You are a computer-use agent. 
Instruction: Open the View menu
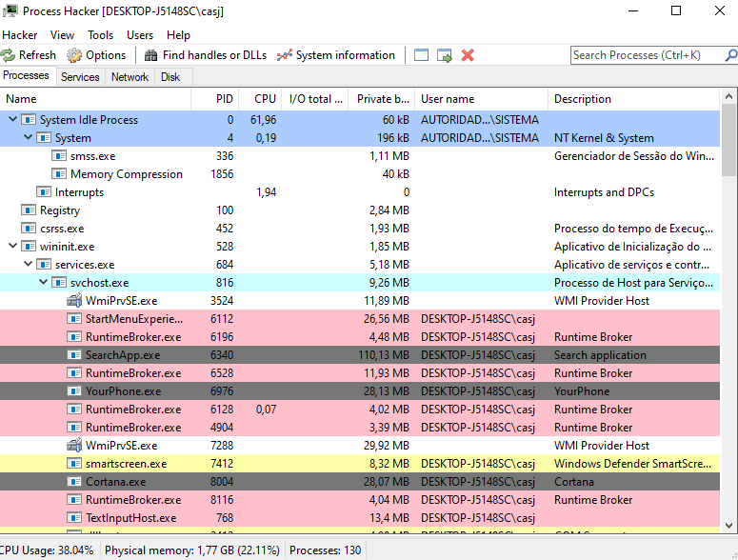62,35
